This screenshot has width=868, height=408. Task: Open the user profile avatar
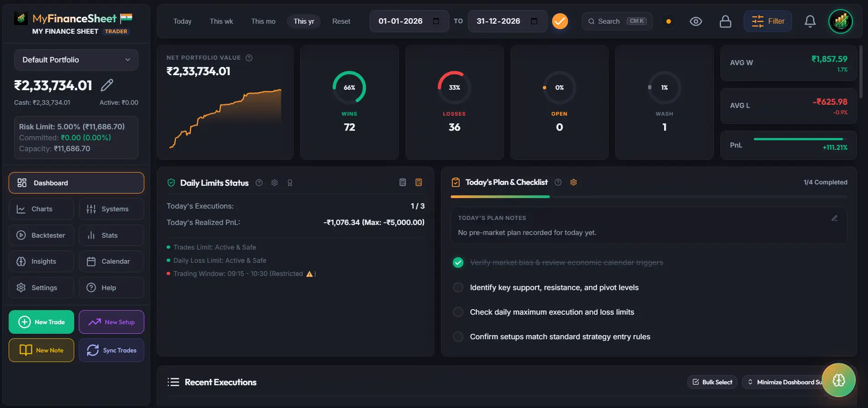[840, 21]
